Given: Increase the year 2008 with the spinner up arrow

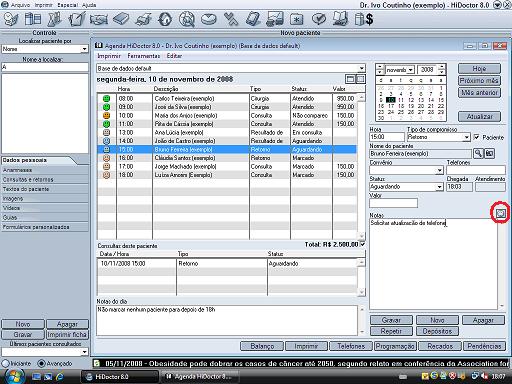Looking at the screenshot, I should [441, 67].
